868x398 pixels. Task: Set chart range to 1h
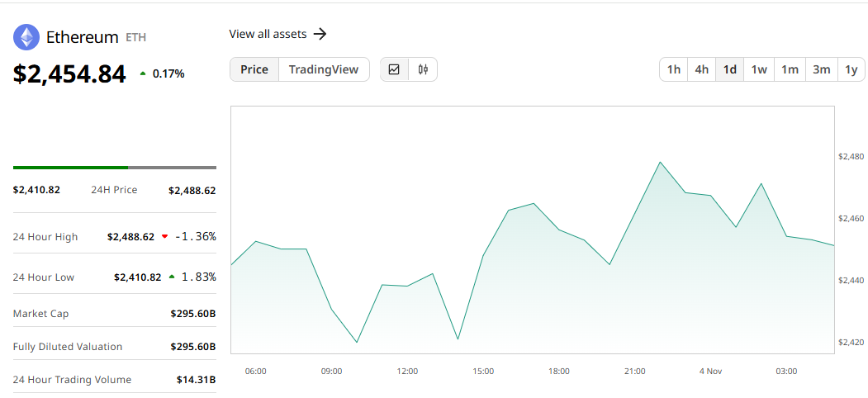tap(674, 69)
